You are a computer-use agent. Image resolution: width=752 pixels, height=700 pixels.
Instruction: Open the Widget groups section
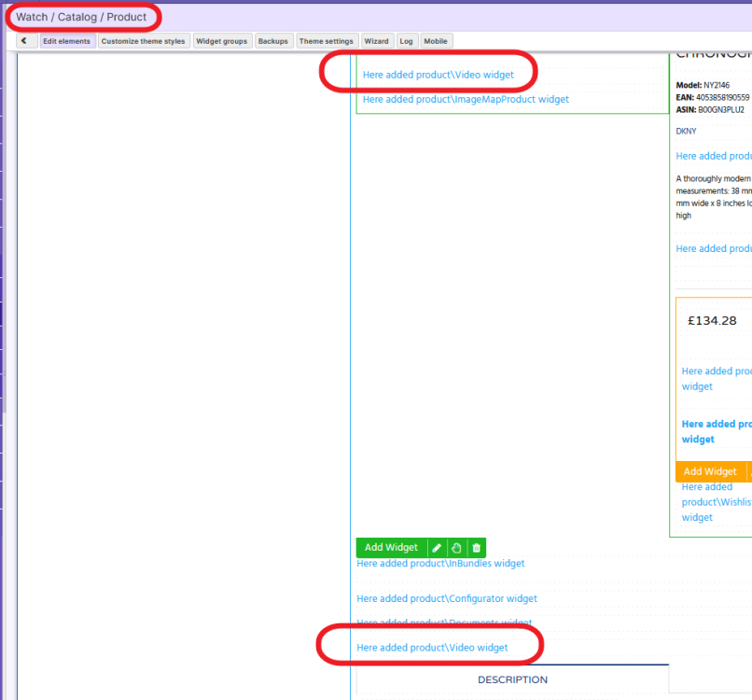click(x=221, y=41)
